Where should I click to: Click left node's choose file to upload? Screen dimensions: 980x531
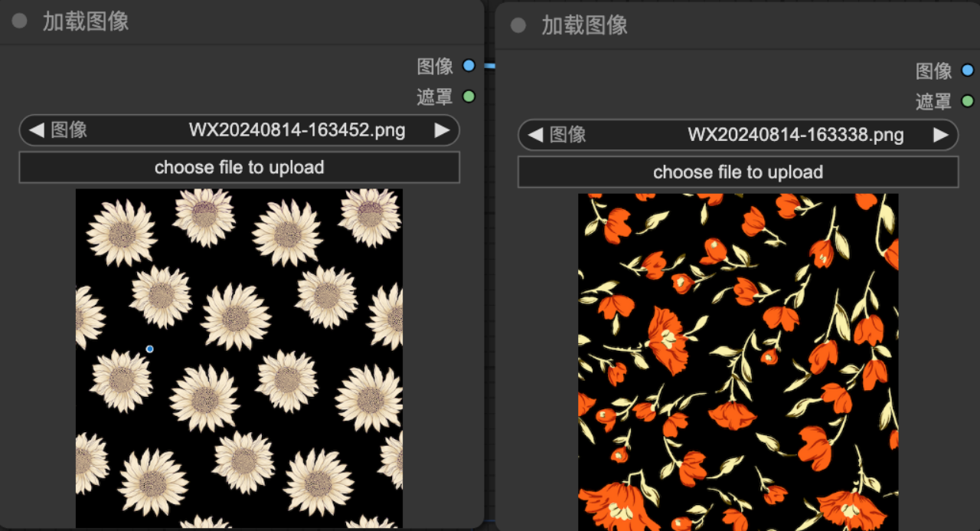239,167
